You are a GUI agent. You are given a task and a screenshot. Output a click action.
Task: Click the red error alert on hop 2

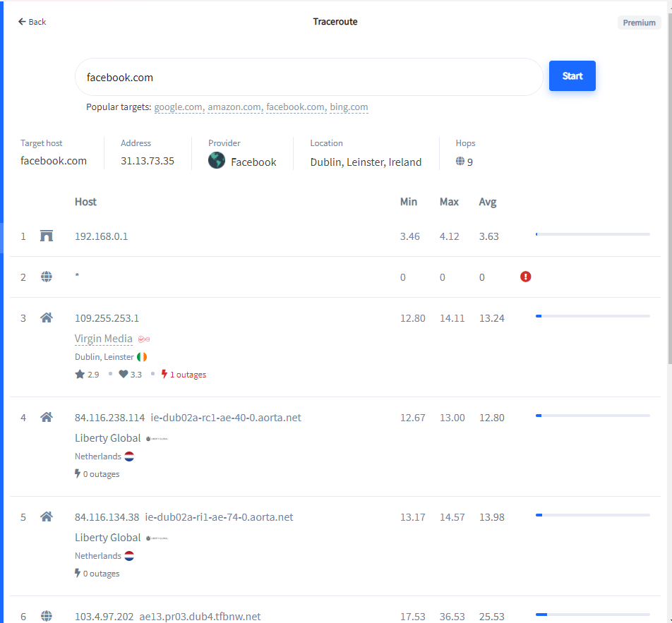(525, 277)
